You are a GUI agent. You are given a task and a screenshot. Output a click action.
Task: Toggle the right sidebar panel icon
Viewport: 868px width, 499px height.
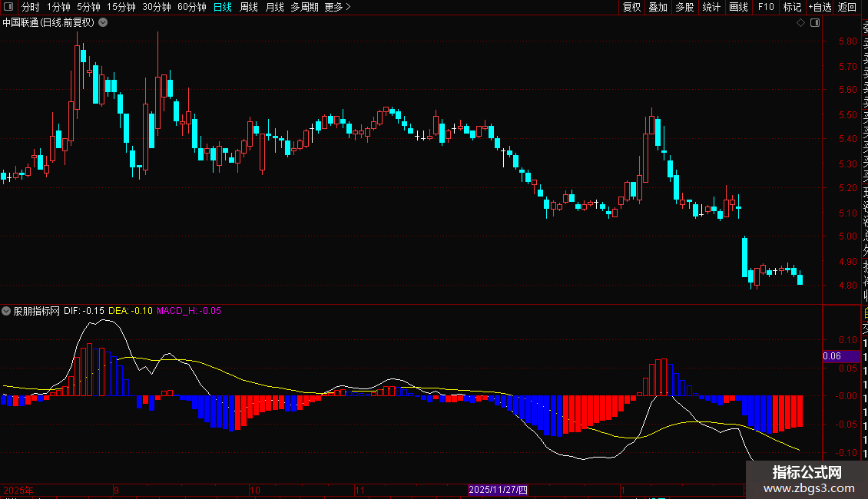point(815,23)
